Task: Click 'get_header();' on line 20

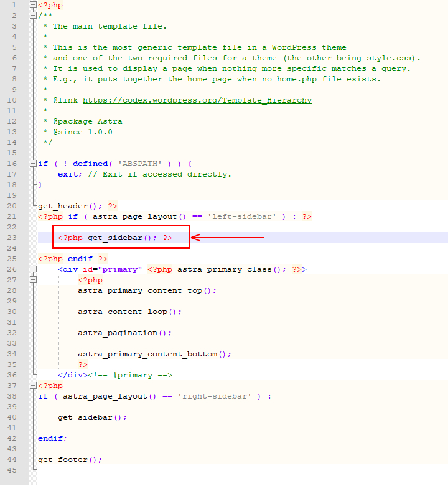Action: tap(70, 206)
